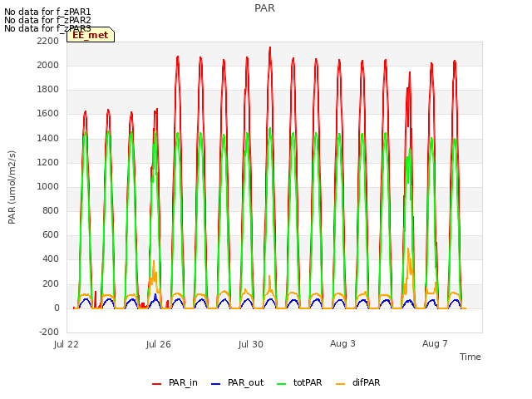Click the 'No data for f_zPAR2' message
Screen dimensions: 532x399
[47, 20]
